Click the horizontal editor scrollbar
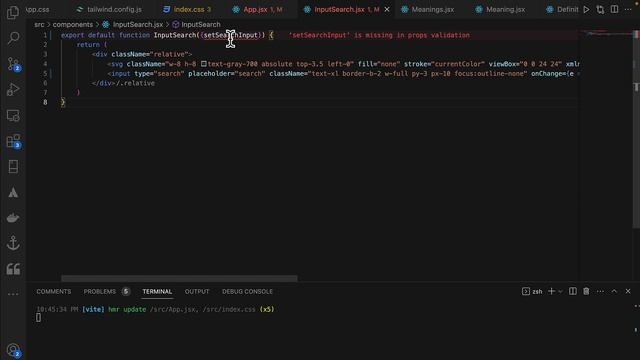Image resolution: width=640 pixels, height=360 pixels. point(179,278)
